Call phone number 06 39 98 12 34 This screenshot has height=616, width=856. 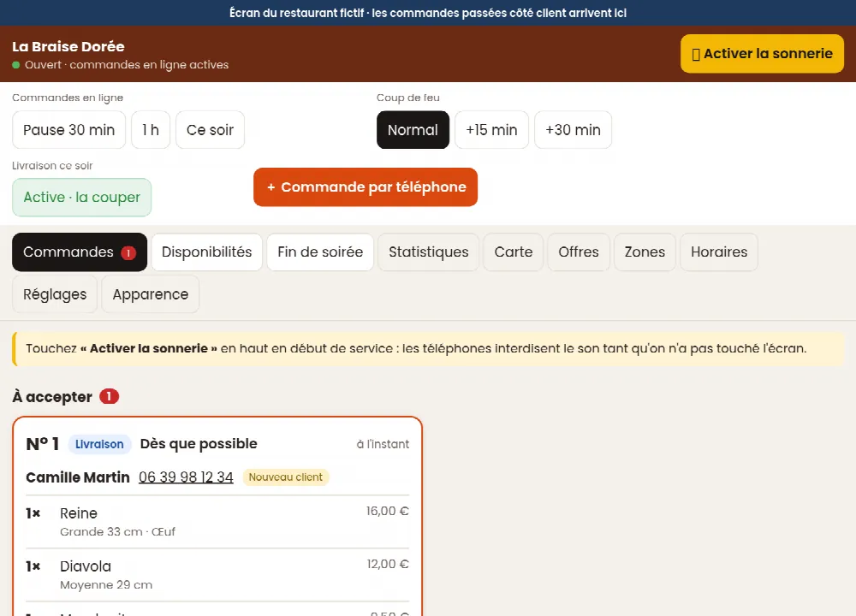[x=186, y=477]
